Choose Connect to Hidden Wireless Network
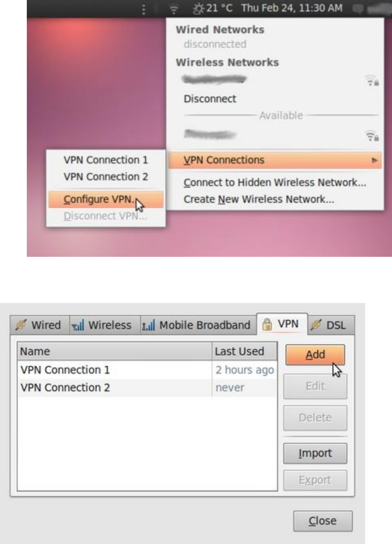This screenshot has width=392, height=544. click(x=275, y=183)
